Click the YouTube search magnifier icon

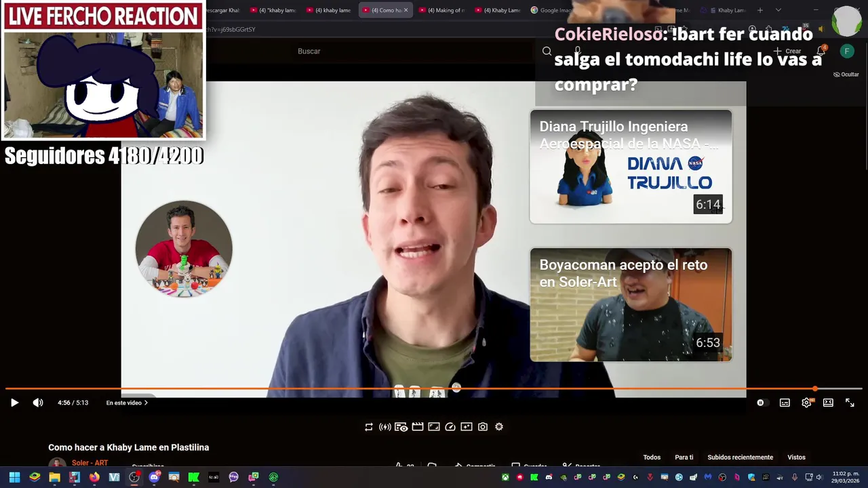tap(547, 52)
